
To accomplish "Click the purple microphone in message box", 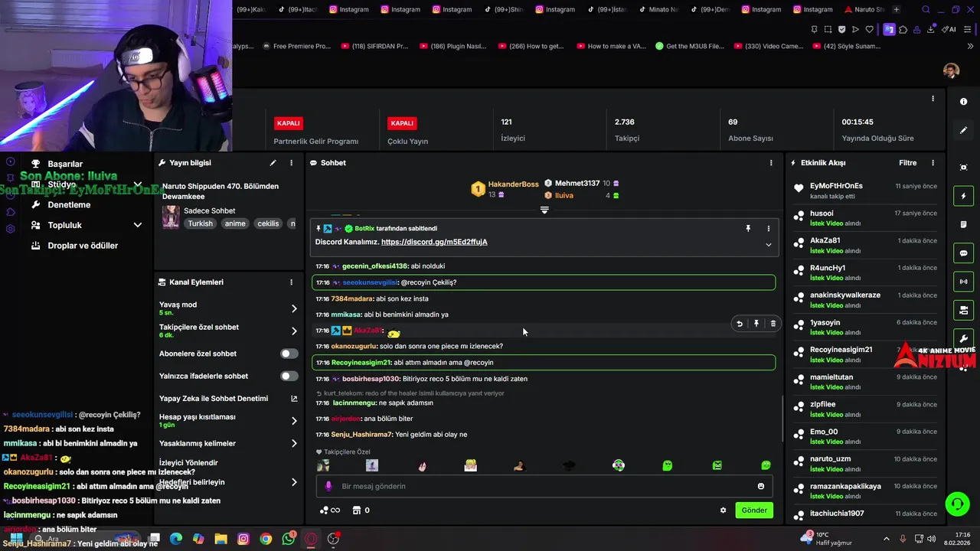I will tap(328, 486).
